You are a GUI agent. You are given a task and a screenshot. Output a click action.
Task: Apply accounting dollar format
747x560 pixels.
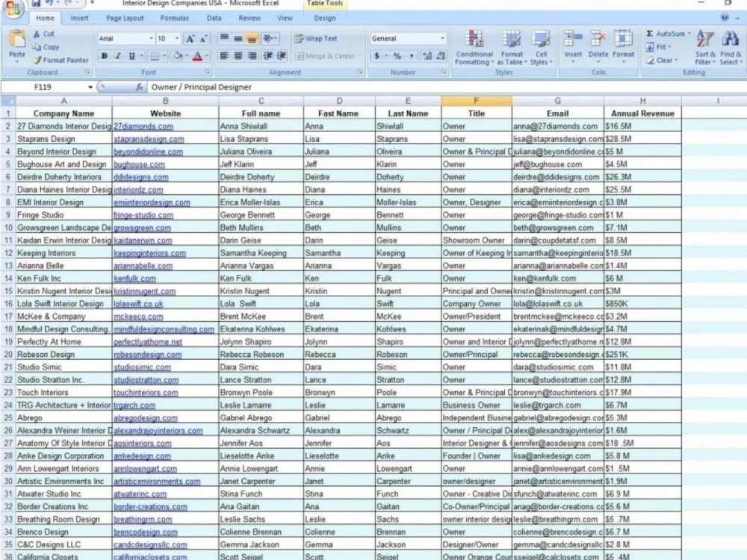(x=376, y=56)
